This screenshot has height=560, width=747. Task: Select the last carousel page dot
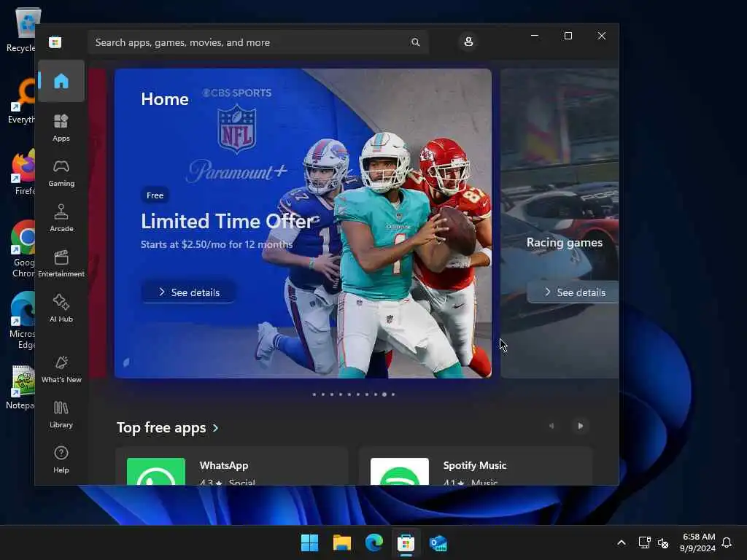[393, 394]
